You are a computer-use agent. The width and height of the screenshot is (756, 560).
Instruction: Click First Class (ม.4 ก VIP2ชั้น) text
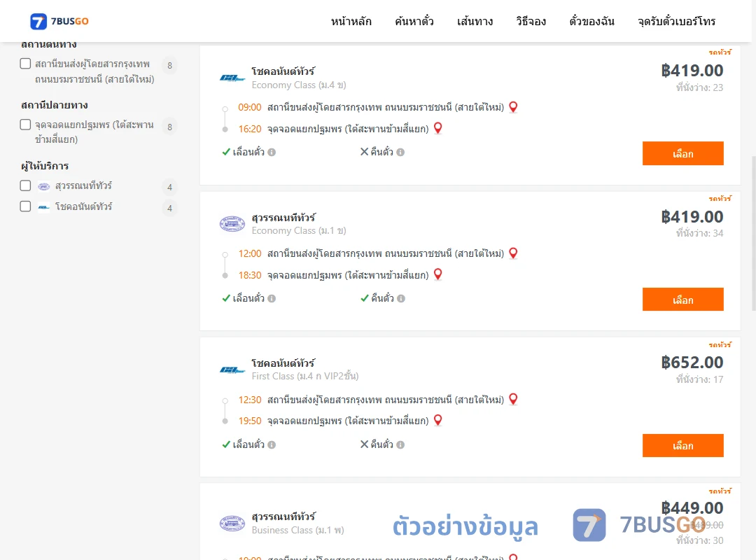point(305,376)
